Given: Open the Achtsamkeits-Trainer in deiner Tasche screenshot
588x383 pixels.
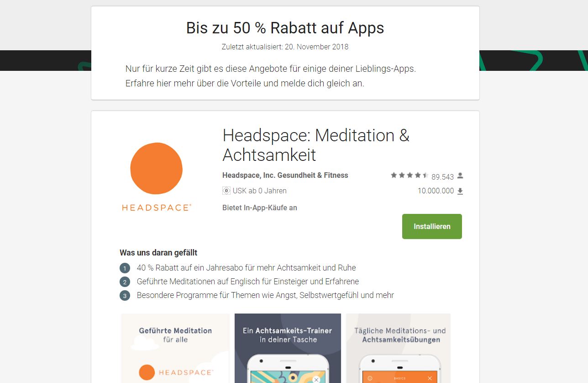Looking at the screenshot, I should (x=288, y=348).
